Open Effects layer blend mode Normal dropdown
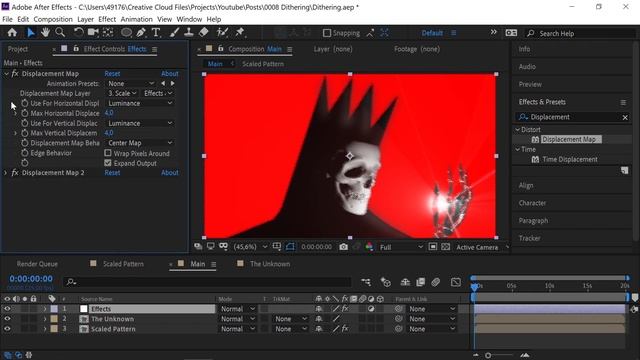 (238, 309)
